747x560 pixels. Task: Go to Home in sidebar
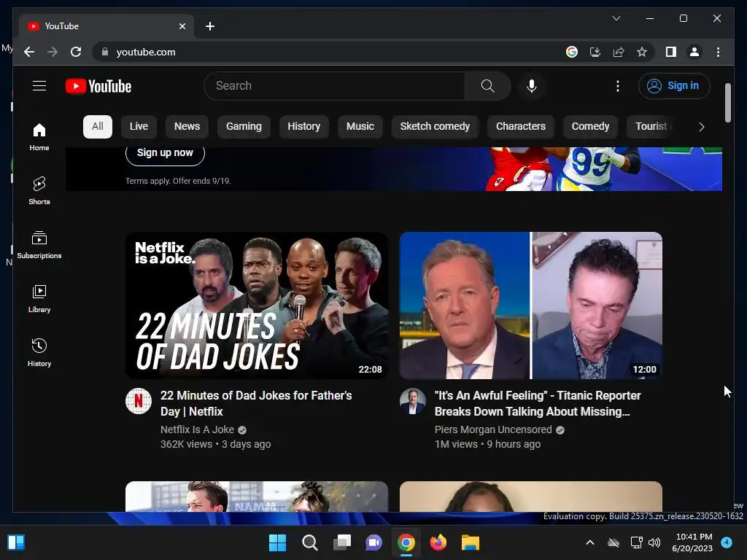pos(39,136)
